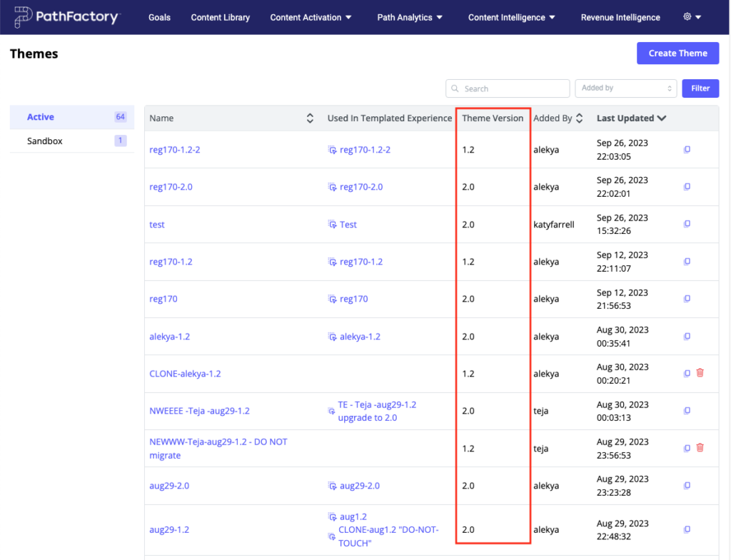Select the Active themes filter
The width and height of the screenshot is (731, 560).
[x=40, y=116]
